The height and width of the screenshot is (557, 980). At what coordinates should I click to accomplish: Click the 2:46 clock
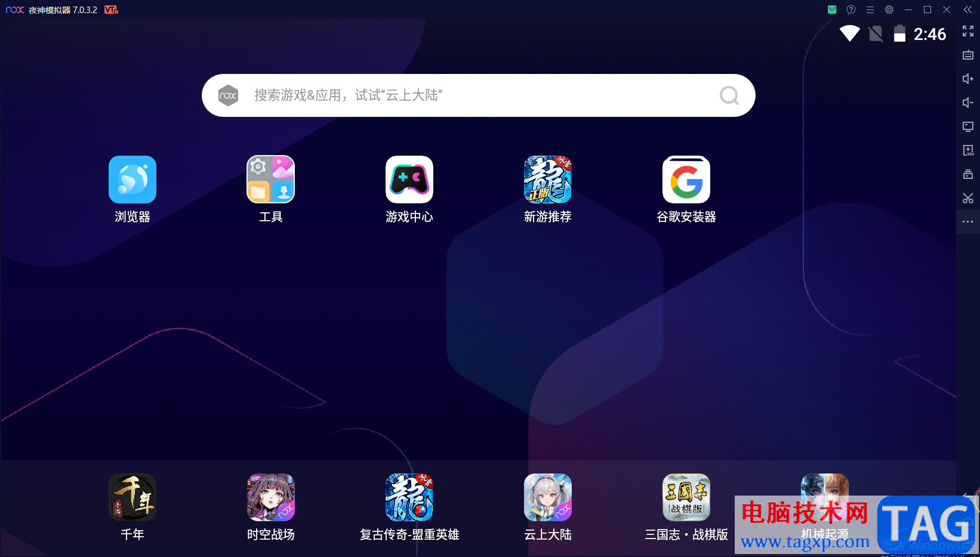930,34
